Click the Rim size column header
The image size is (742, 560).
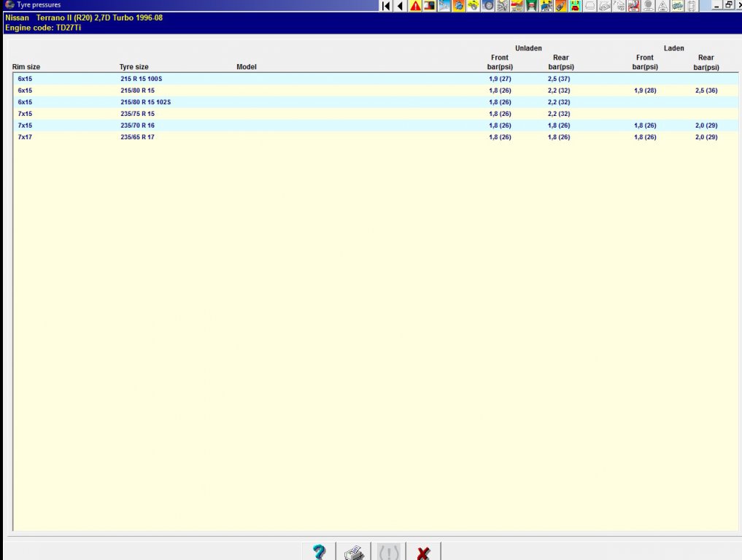(26, 66)
